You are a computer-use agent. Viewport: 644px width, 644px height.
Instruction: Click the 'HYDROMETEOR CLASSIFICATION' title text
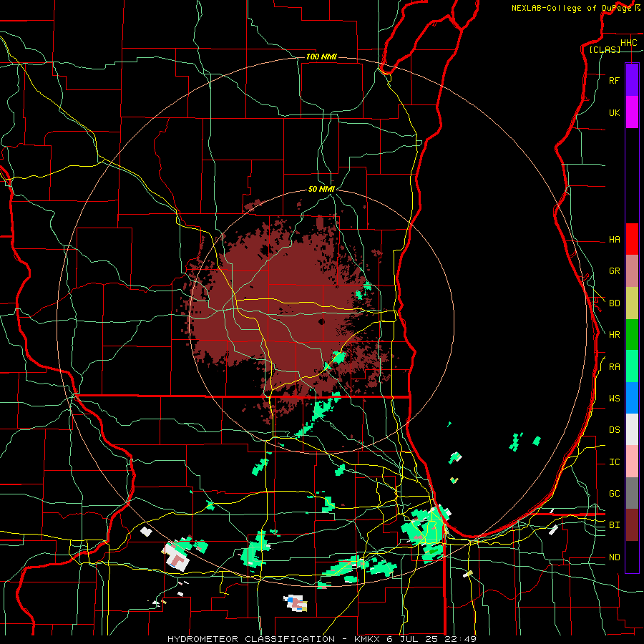(x=251, y=639)
